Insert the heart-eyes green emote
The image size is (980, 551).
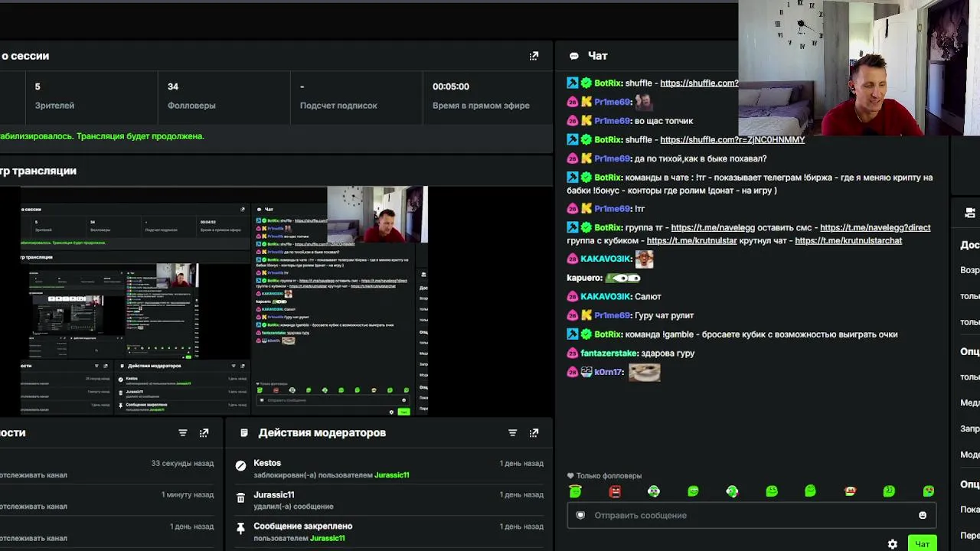(928, 491)
